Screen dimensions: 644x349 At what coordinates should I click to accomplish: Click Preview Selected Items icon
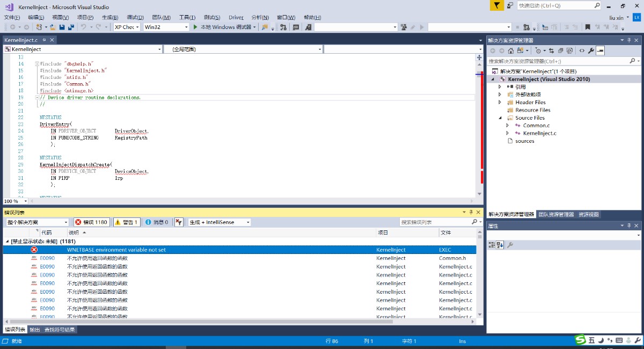(600, 50)
